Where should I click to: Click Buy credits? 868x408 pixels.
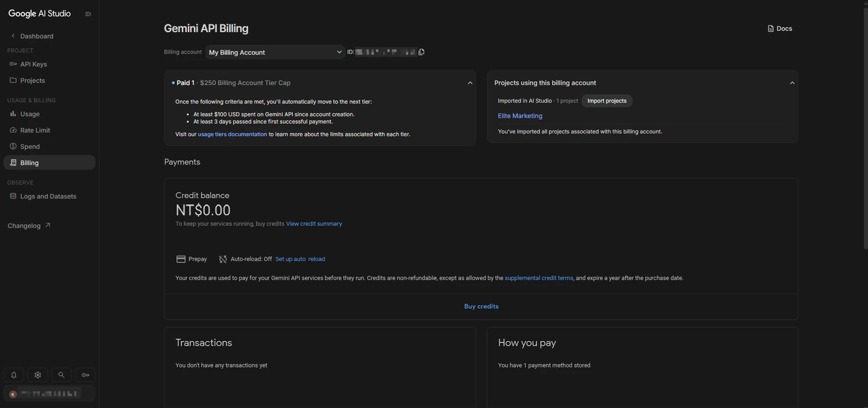[x=481, y=307]
